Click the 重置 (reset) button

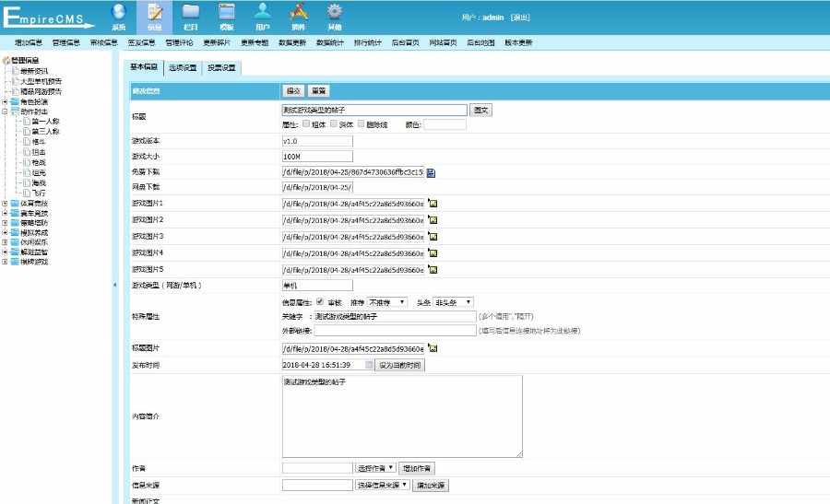[x=319, y=91]
